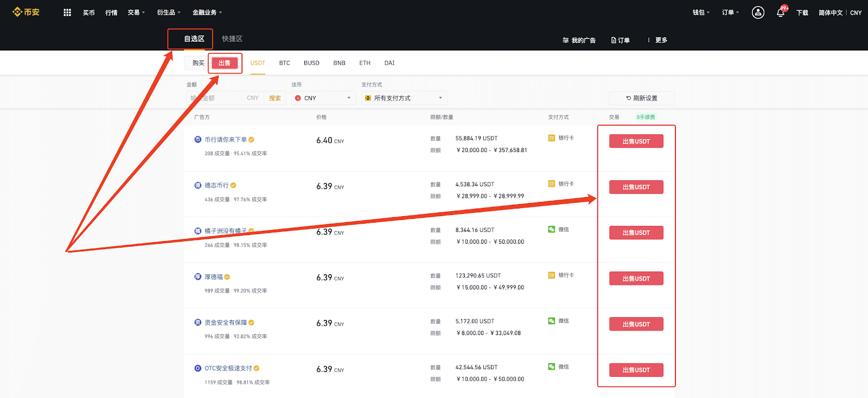Click the 6.40 CNY price text

[x=330, y=141]
